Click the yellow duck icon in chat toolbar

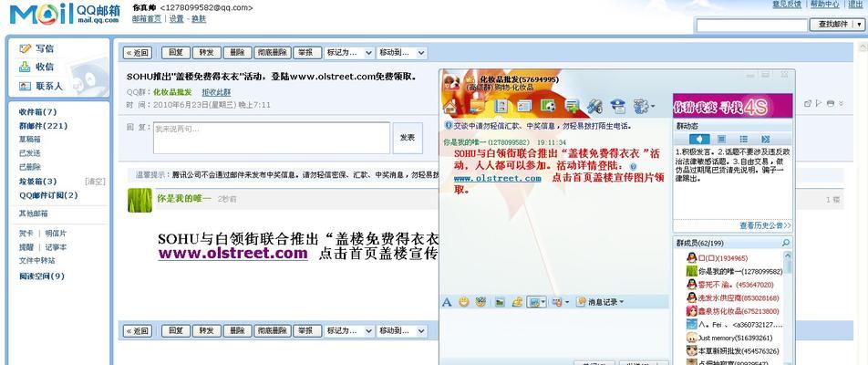point(517,302)
